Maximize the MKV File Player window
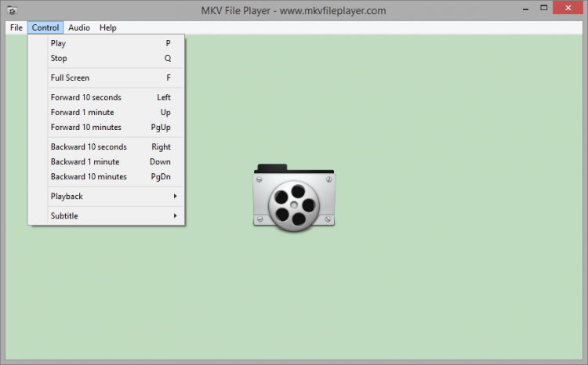 point(544,9)
